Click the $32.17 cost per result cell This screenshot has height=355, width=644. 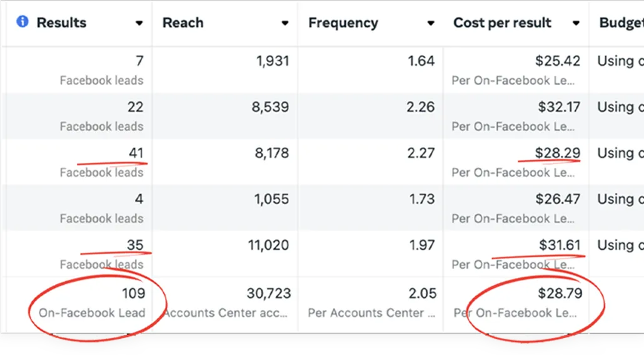coord(558,107)
